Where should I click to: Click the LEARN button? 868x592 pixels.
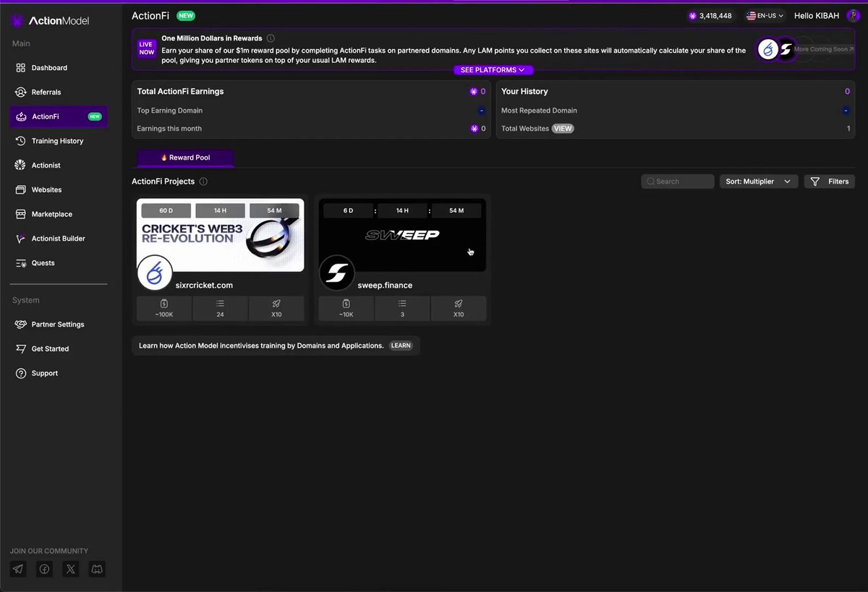[x=401, y=346]
